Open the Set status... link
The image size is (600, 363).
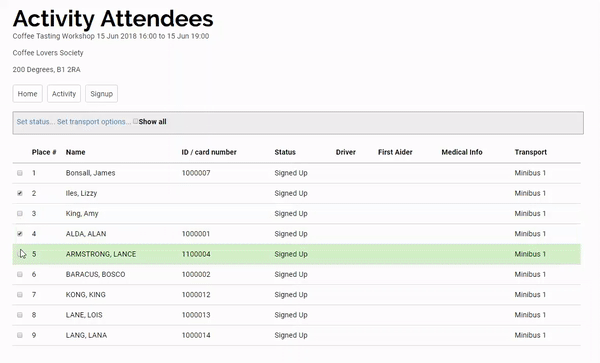click(36, 122)
